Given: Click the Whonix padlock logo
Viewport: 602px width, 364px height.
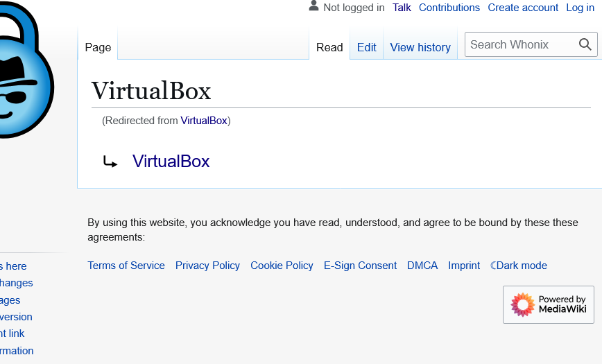Looking at the screenshot, I should pos(27,70).
